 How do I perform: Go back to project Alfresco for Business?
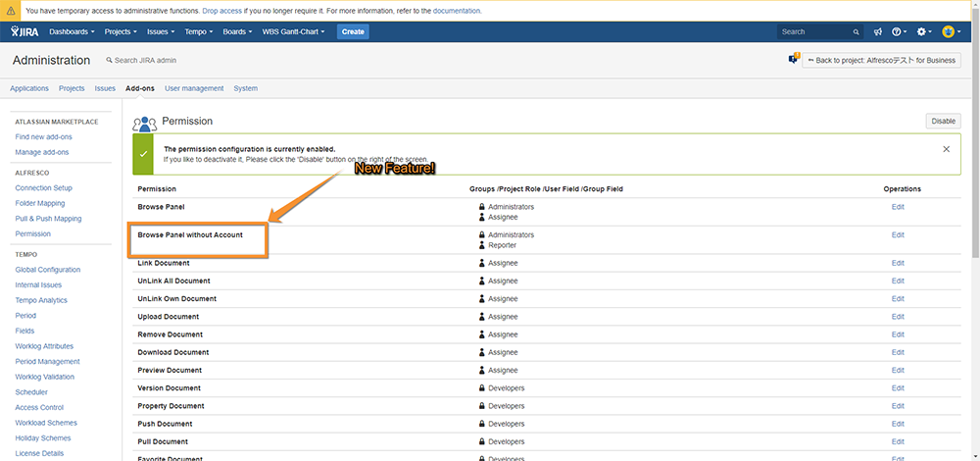[x=881, y=60]
